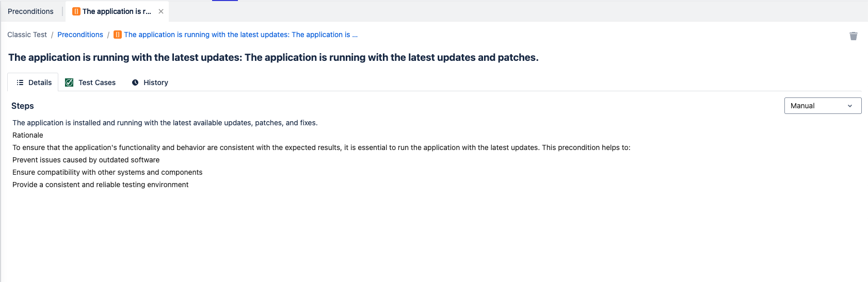868x282 pixels.
Task: Click the precondition title heading
Action: (273, 57)
